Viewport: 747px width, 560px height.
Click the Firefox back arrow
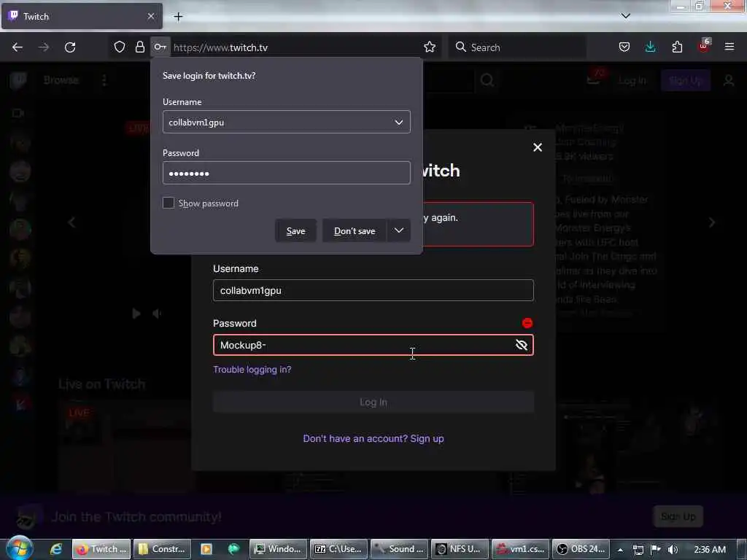pyautogui.click(x=18, y=47)
